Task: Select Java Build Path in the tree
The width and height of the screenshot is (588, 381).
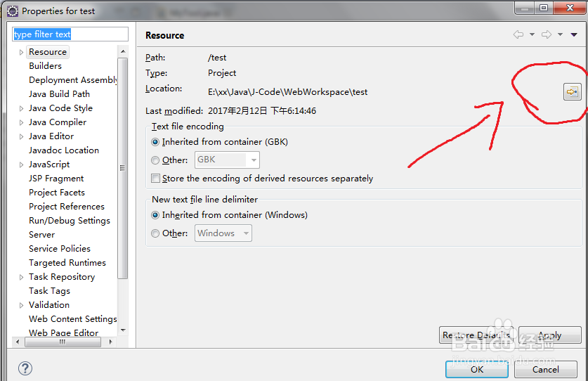Action: [59, 94]
